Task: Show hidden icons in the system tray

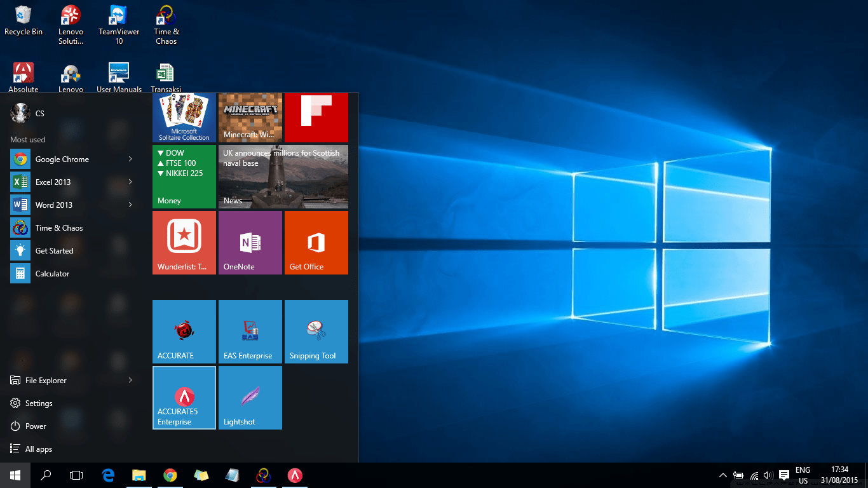Action: (x=723, y=475)
